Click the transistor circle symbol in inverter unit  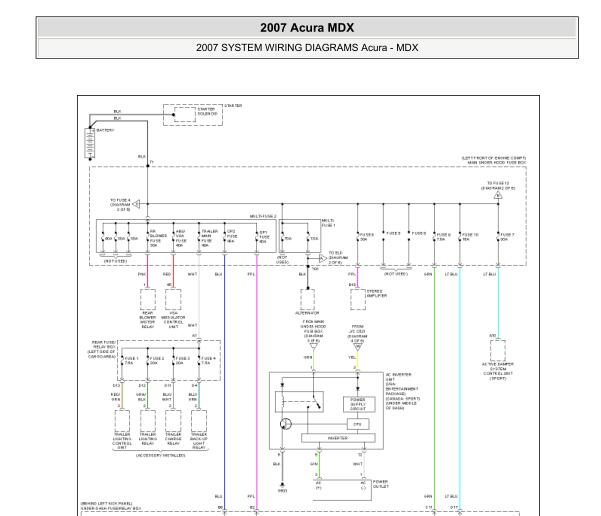(x=286, y=424)
